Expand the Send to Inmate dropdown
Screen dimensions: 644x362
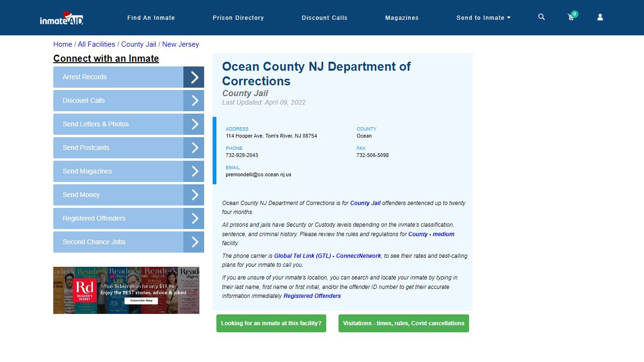(x=483, y=18)
